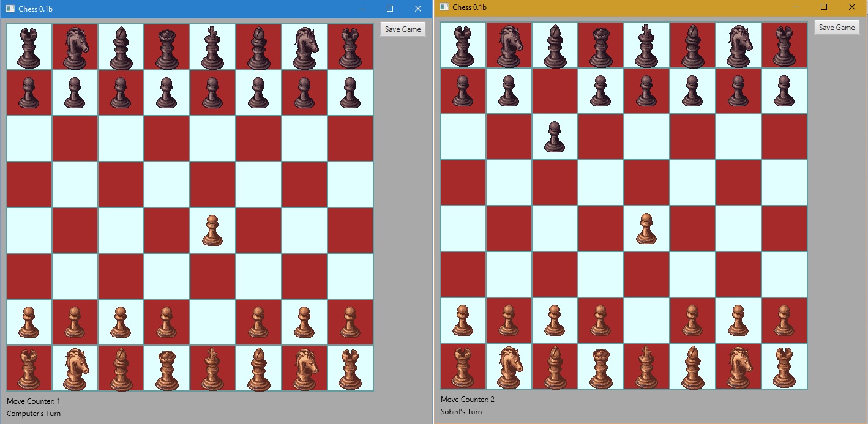The image size is (868, 424).
Task: Select white pawn on g2 in right window
Action: [738, 321]
